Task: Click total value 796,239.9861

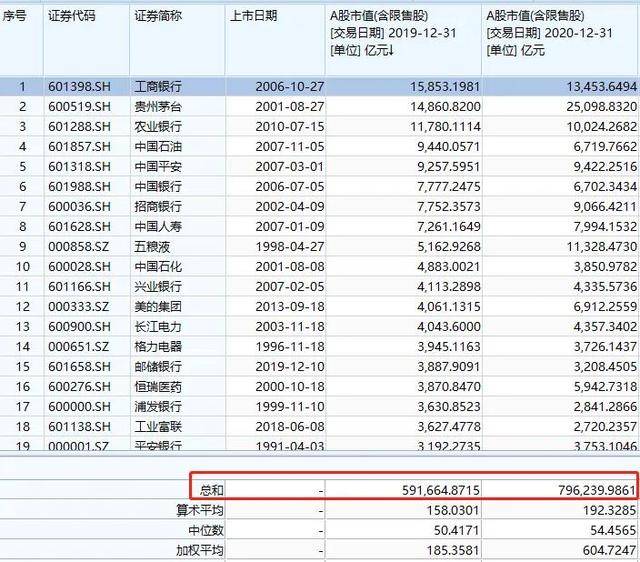Action: coord(597,490)
